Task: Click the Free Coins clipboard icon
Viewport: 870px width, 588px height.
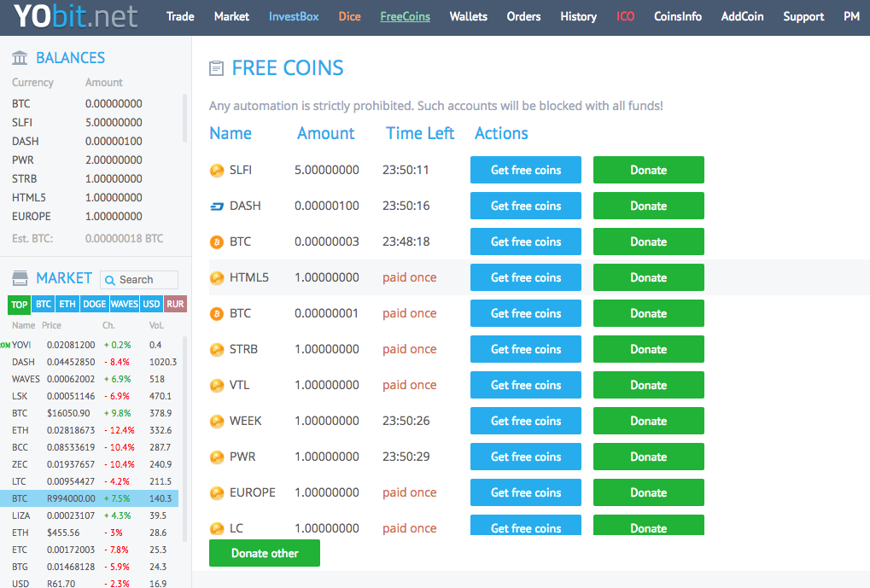Action: tap(216, 68)
